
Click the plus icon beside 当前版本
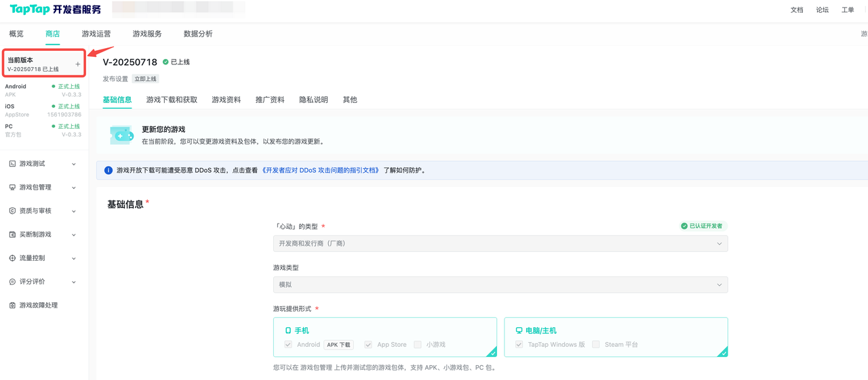pyautogui.click(x=78, y=64)
